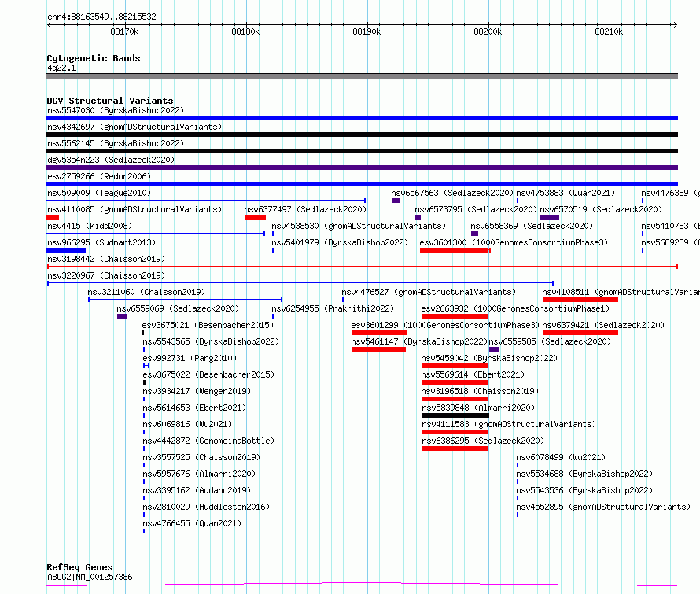
Task: Click the nsv5547030 blue variant bar
Action: [x=362, y=118]
